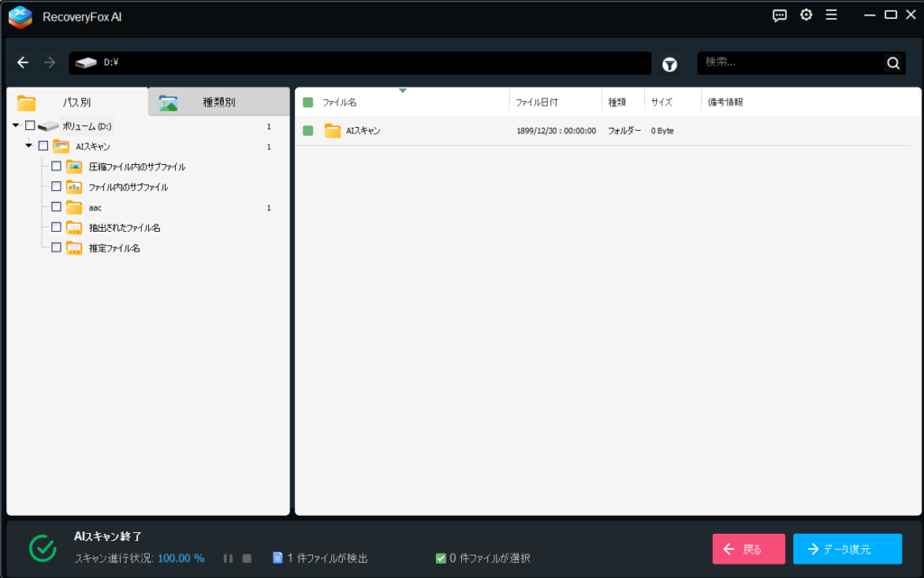Toggle the aac folder checkbox
The height and width of the screenshot is (578, 924).
click(57, 207)
